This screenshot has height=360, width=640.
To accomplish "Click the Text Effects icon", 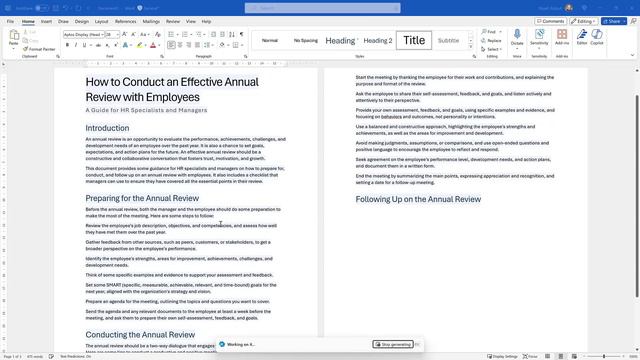I will [126, 45].
